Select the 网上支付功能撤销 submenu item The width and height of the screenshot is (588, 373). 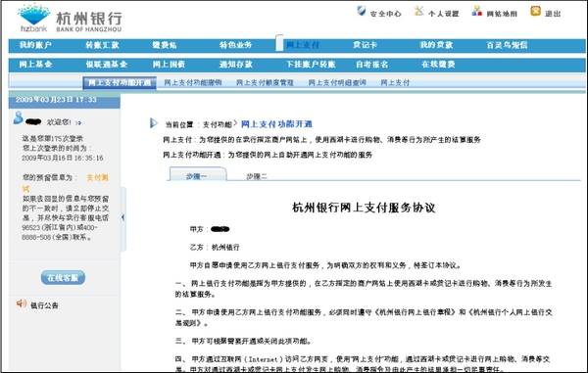193,83
